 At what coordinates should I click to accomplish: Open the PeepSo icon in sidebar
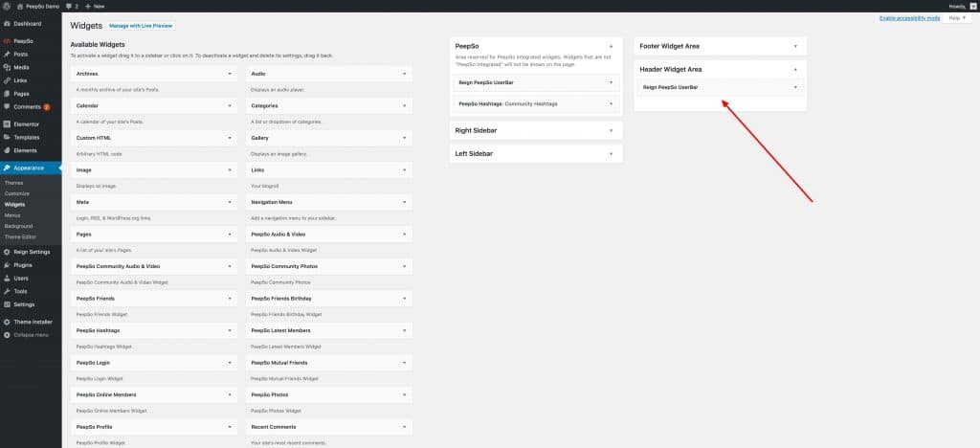coord(7,41)
